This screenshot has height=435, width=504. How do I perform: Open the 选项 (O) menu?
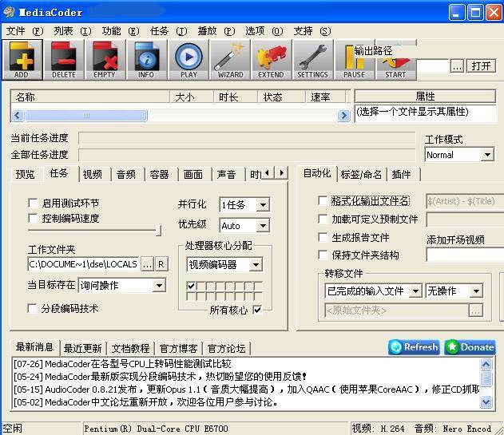click(264, 31)
